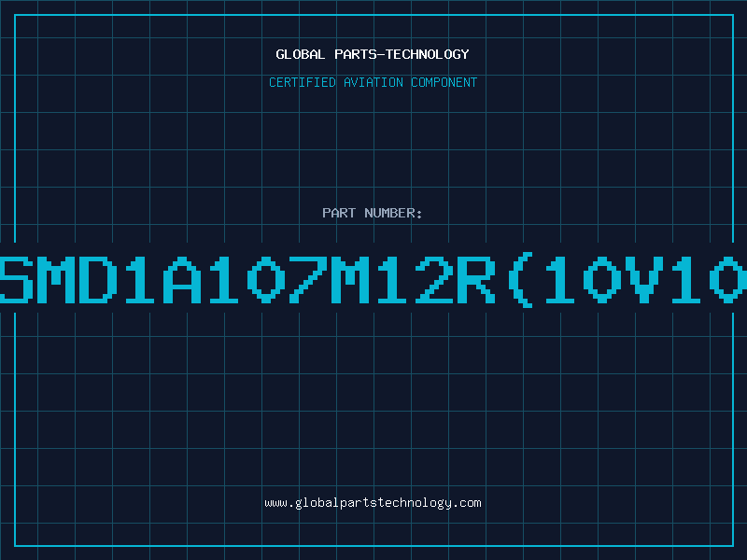Click the word PART in the label
The height and width of the screenshot is (560, 747).
click(x=339, y=213)
